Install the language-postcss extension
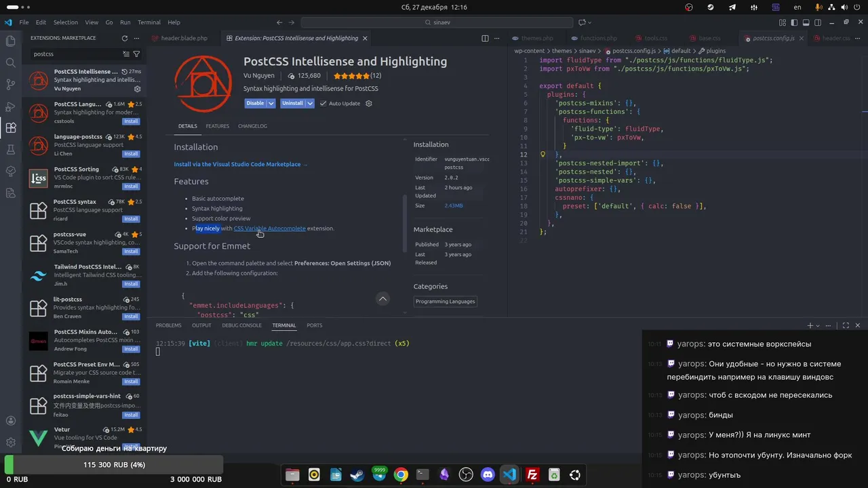 point(131,154)
